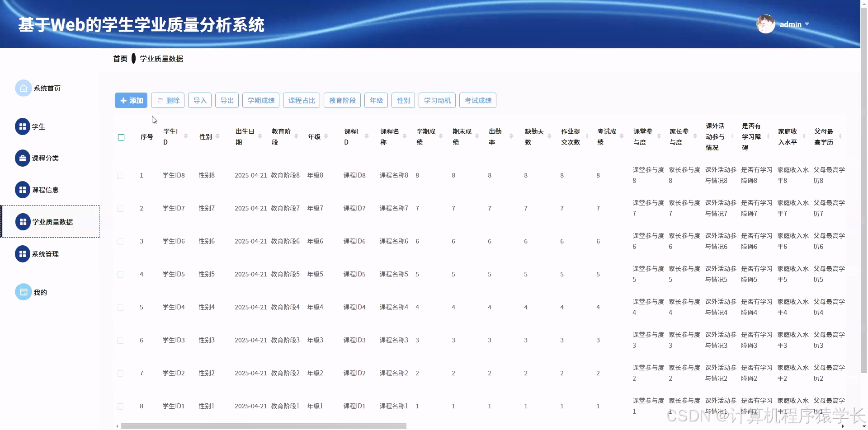
Task: Open the 课程分类 sidebar icon
Action: pos(23,158)
